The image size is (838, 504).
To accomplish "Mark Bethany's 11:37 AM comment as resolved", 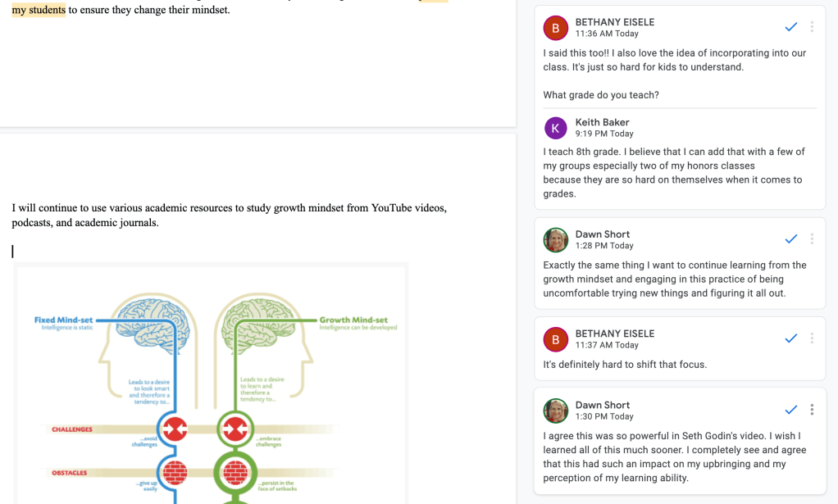I will (x=790, y=338).
